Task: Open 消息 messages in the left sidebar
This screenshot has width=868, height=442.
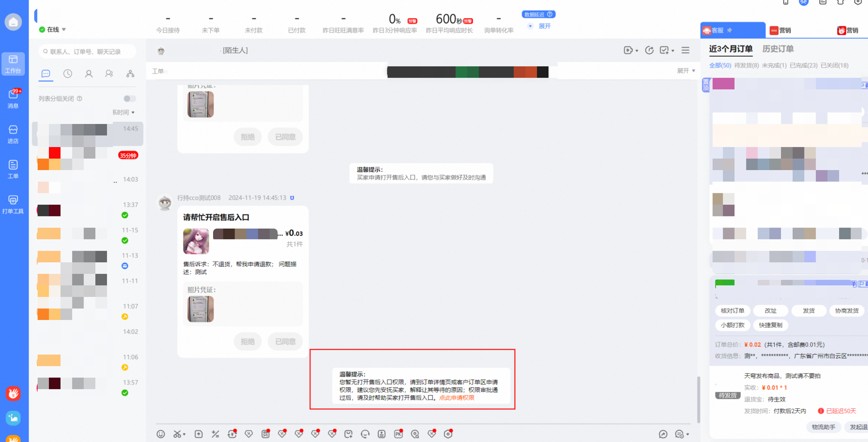Action: [13, 98]
